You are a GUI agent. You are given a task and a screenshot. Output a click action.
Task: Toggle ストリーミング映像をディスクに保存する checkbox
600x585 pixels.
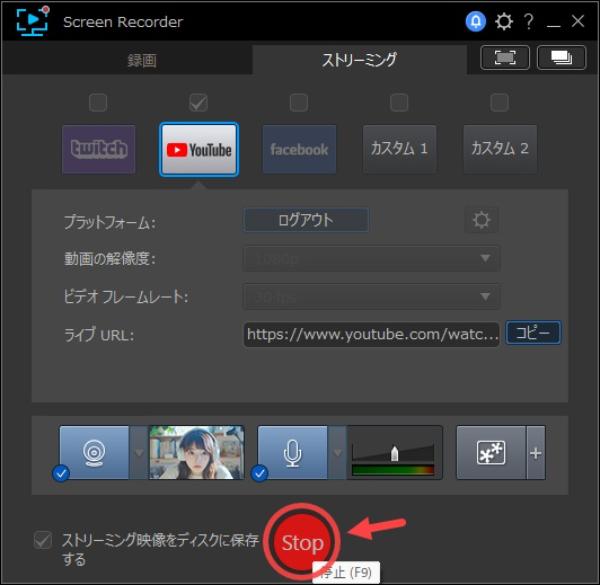coord(43,540)
